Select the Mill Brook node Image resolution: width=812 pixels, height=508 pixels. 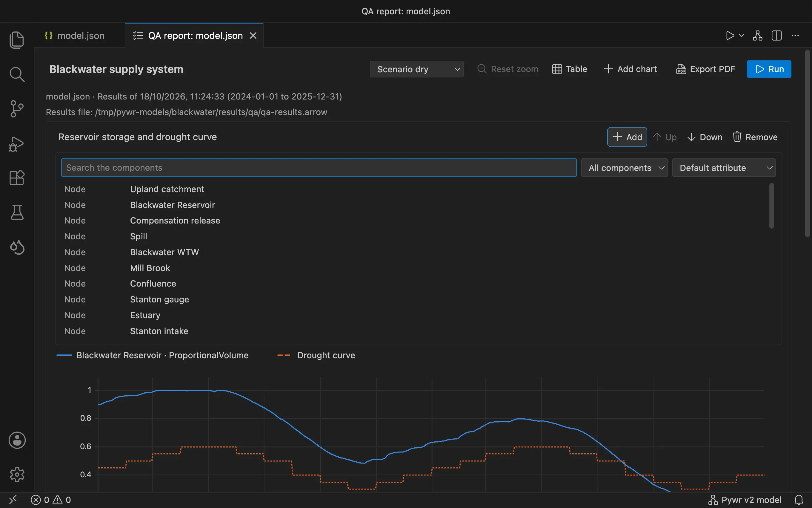[414, 268]
